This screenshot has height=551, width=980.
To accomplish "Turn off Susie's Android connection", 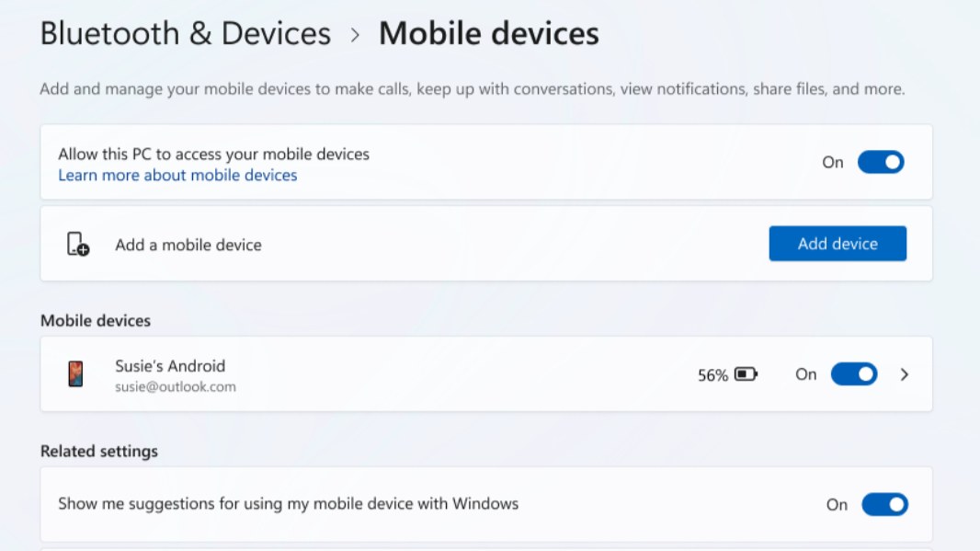I will [854, 374].
